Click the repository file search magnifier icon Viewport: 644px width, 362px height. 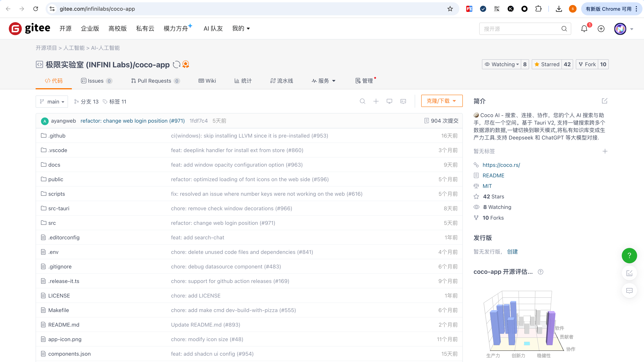point(362,101)
